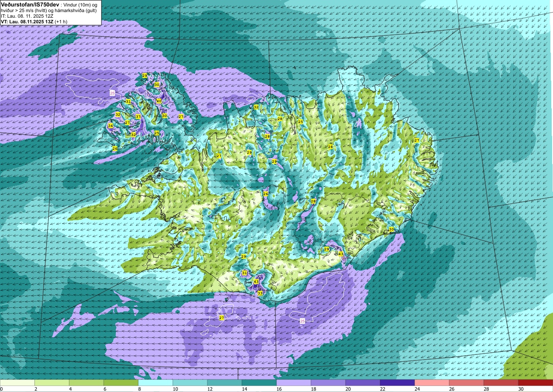Click the yellow 37 gust label
The image size is (553, 392).
(x=138, y=117)
